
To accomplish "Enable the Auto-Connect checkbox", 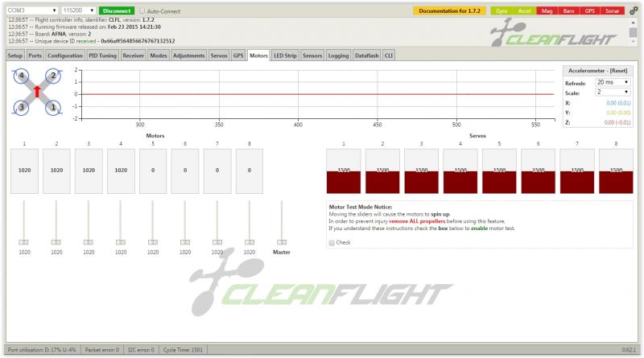I will 142,11.
